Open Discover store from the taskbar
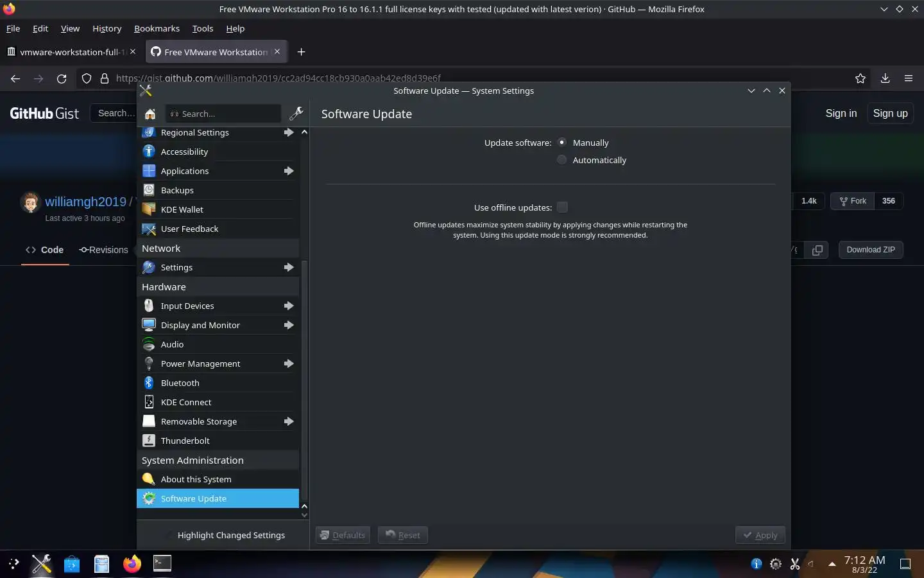The width and height of the screenshot is (924, 578). 72,564
